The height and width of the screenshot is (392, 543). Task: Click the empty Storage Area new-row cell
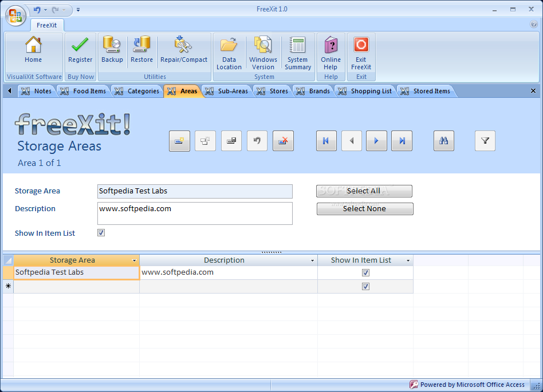tap(76, 287)
